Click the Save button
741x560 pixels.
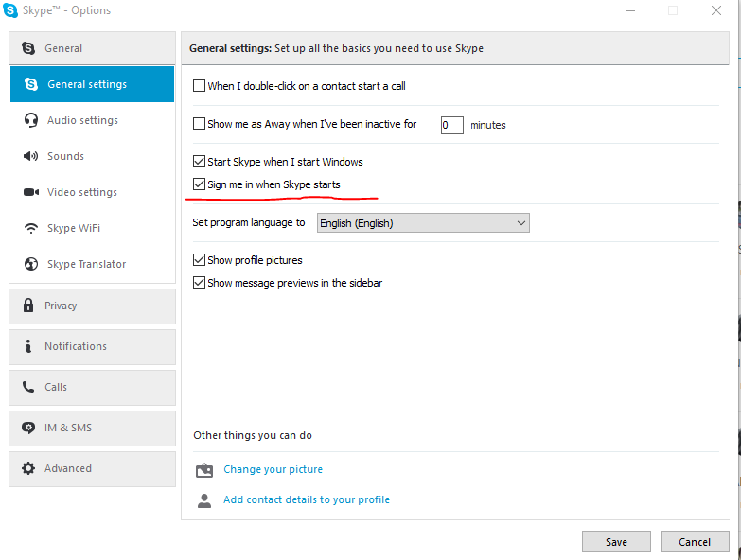click(x=616, y=542)
